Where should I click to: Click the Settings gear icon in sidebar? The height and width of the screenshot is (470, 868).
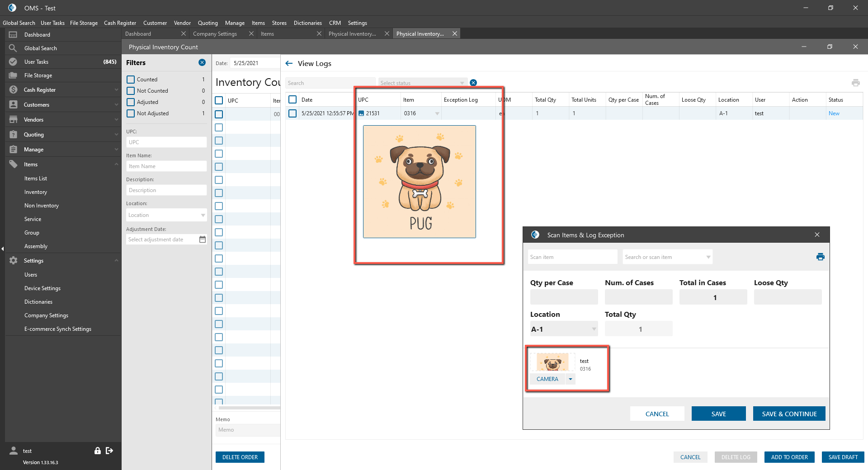[13, 261]
